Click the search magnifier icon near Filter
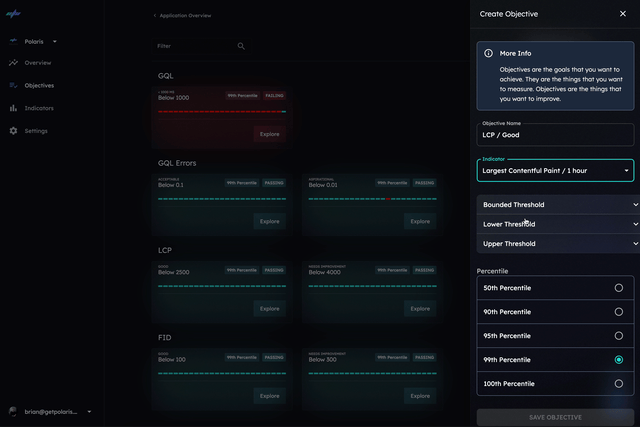The image size is (640, 427). click(x=241, y=46)
